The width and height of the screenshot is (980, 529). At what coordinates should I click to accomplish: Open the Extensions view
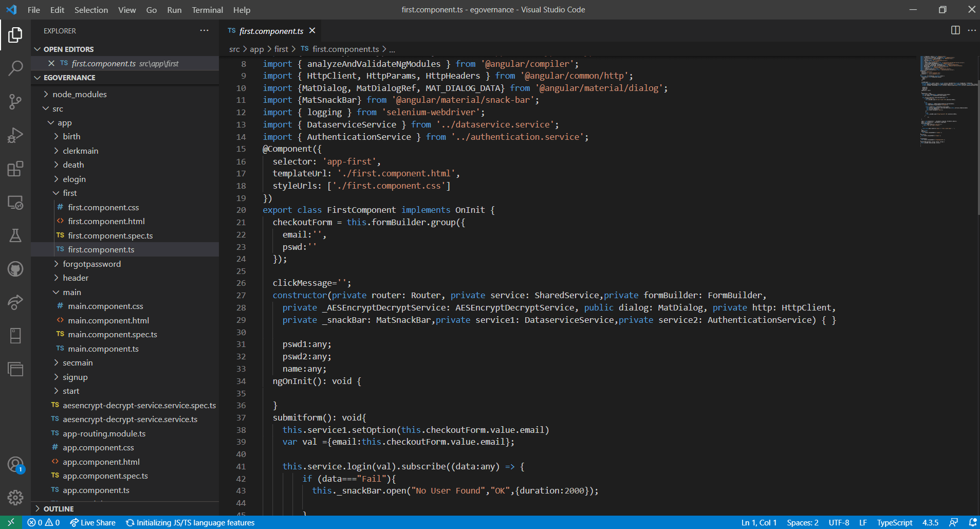tap(15, 169)
